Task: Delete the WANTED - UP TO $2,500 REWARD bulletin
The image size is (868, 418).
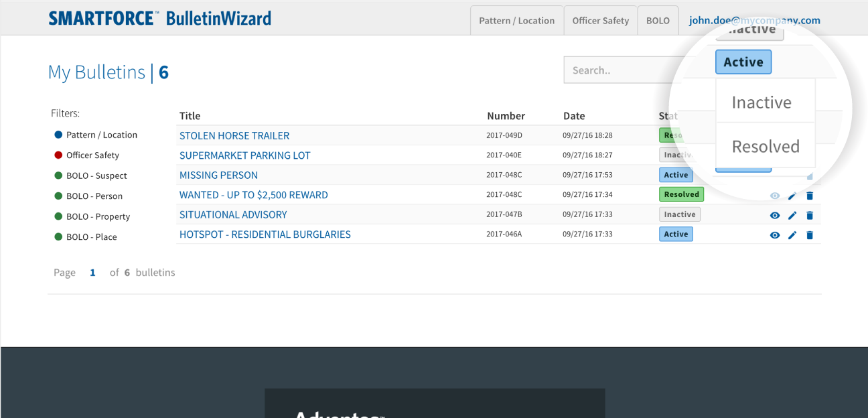Action: [810, 196]
